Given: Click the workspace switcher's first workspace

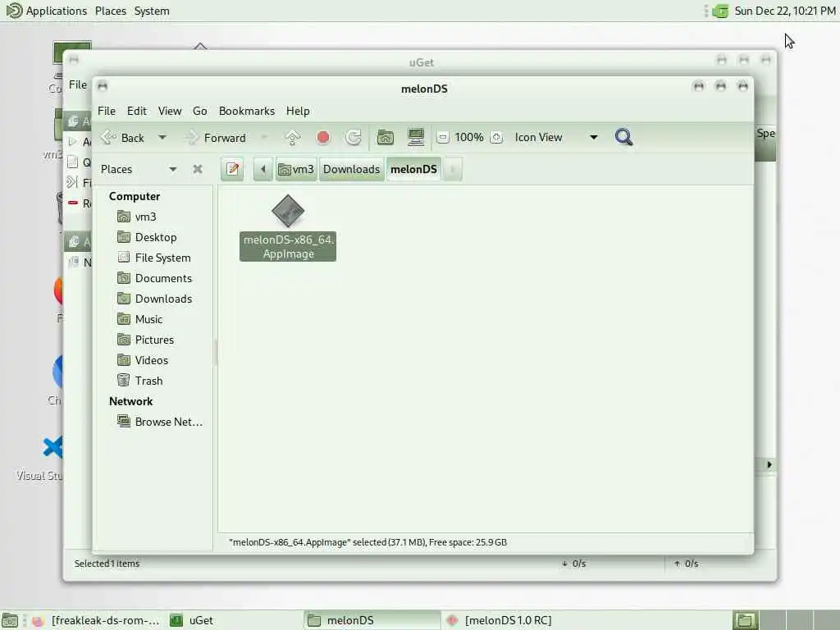Looking at the screenshot, I should (745, 620).
